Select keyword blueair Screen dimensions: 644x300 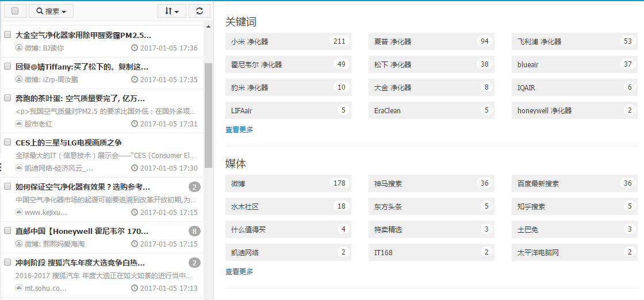[574, 64]
